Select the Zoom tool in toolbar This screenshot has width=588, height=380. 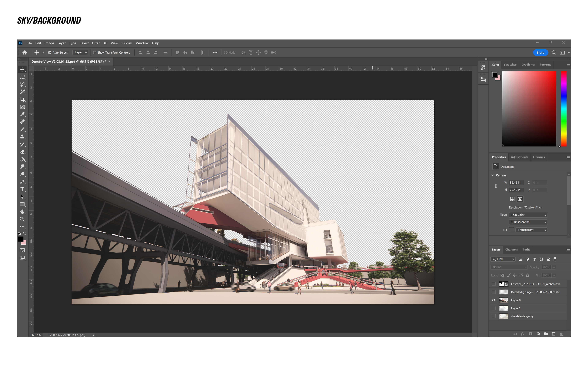coord(22,219)
